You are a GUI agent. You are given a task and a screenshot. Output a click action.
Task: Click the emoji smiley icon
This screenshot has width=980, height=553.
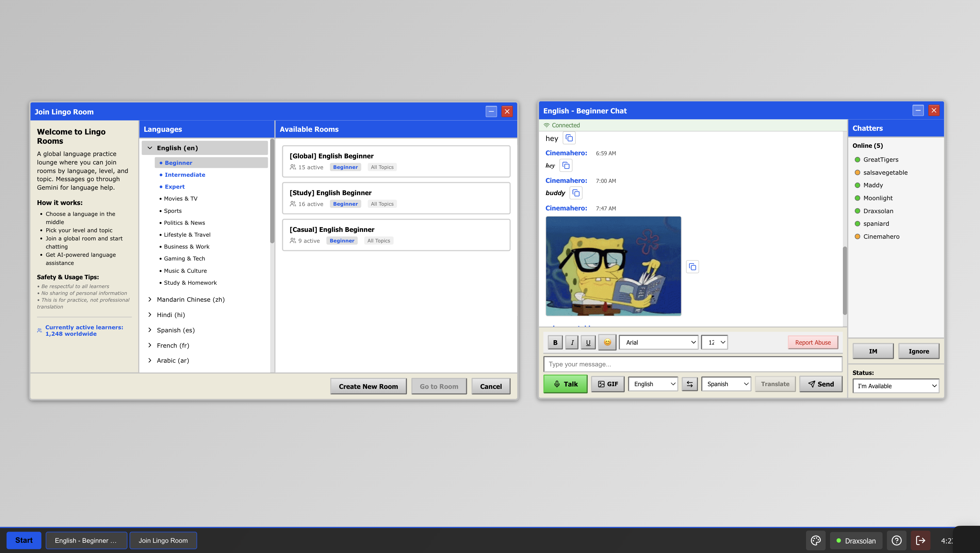coord(607,342)
